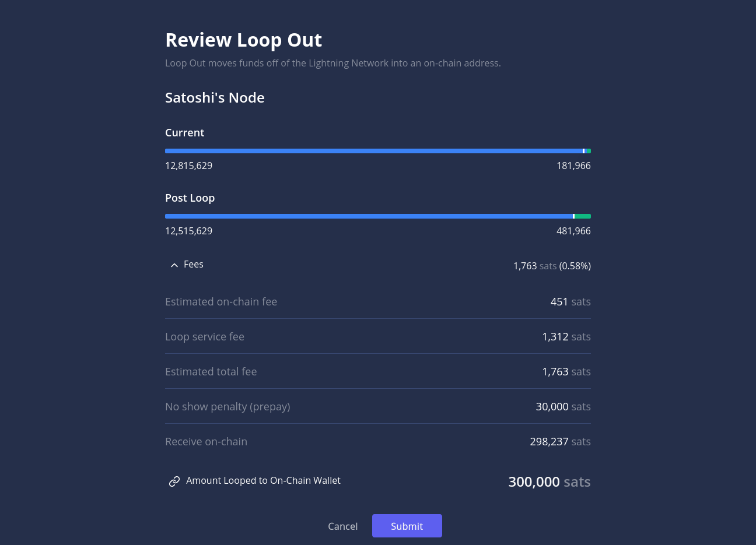Click the 1,312 sats value

click(x=566, y=337)
